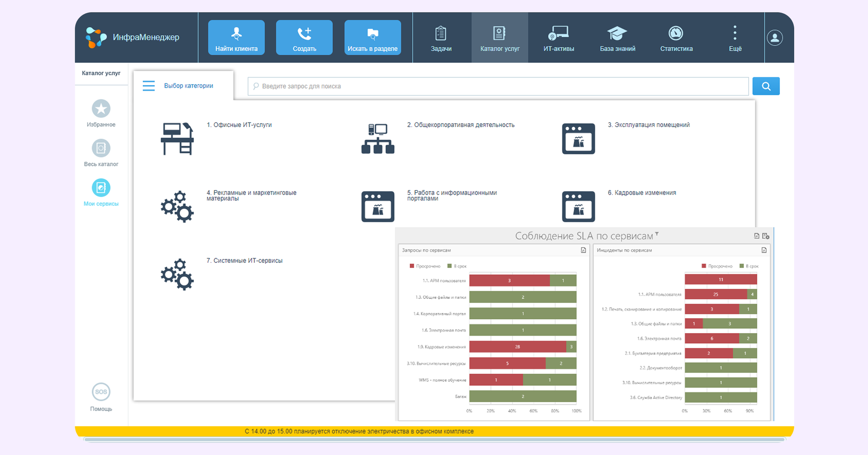Open Избранное star in sidebar
The height and width of the screenshot is (455, 868).
pyautogui.click(x=101, y=109)
